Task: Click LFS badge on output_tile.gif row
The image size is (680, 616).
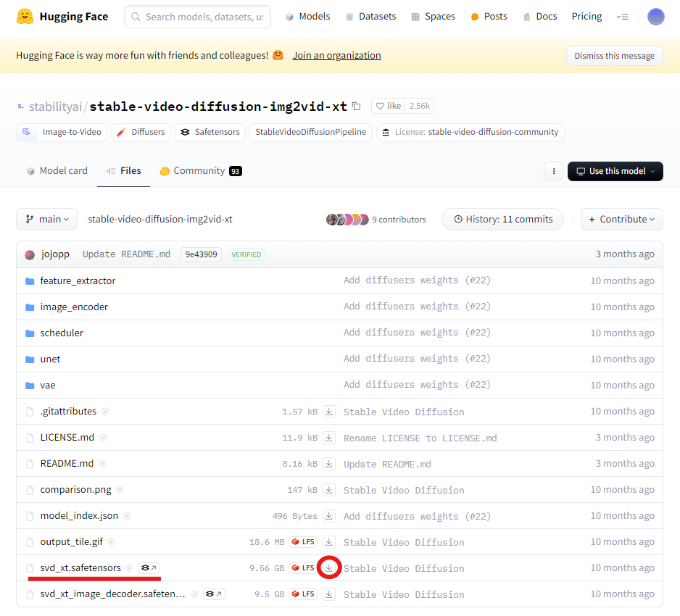Action: click(x=304, y=542)
